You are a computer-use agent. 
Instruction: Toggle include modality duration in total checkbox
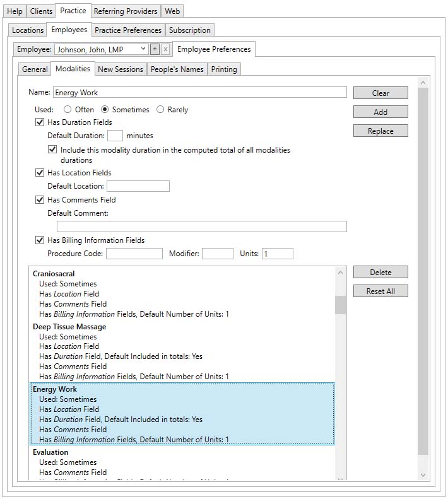coord(52,150)
